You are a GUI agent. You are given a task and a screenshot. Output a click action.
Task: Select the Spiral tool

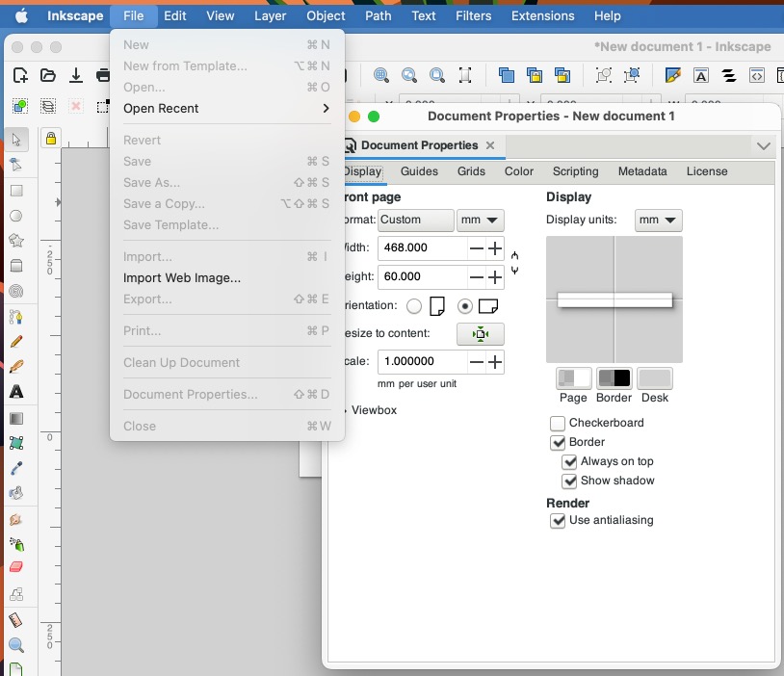tap(16, 291)
